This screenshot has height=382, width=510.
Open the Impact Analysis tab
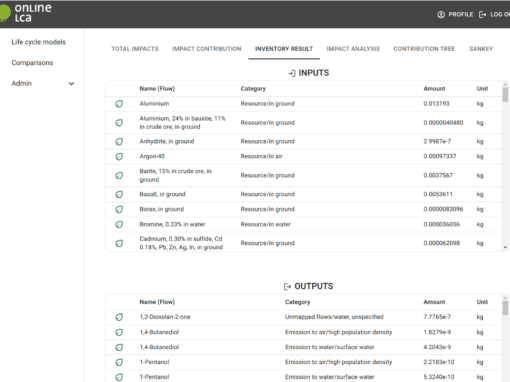(x=353, y=49)
